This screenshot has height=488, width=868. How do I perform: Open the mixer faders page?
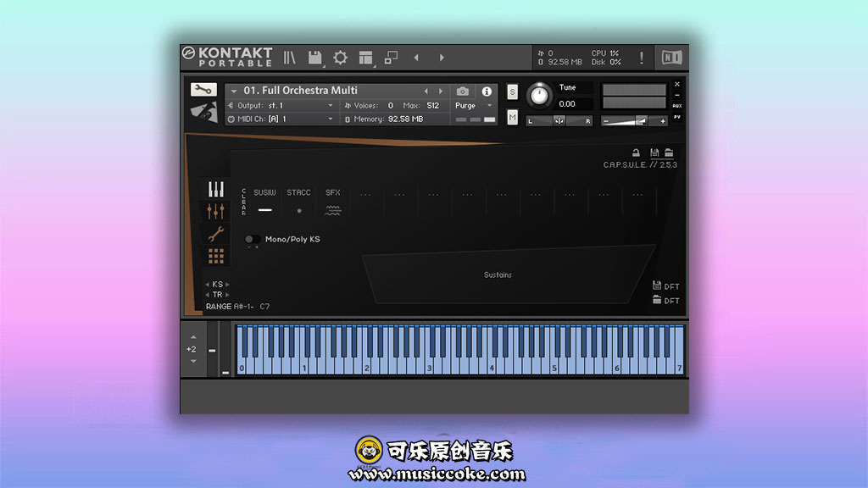tap(216, 211)
